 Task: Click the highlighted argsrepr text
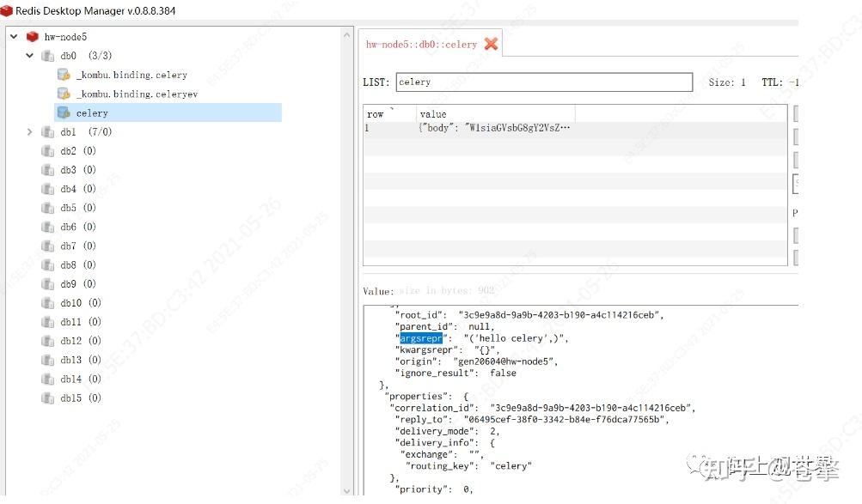click(420, 338)
